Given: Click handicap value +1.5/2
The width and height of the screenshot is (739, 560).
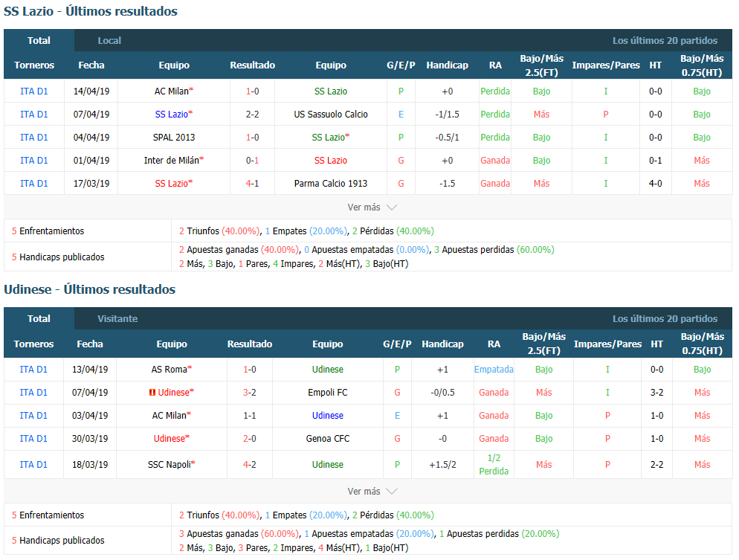Looking at the screenshot, I should 442,465.
